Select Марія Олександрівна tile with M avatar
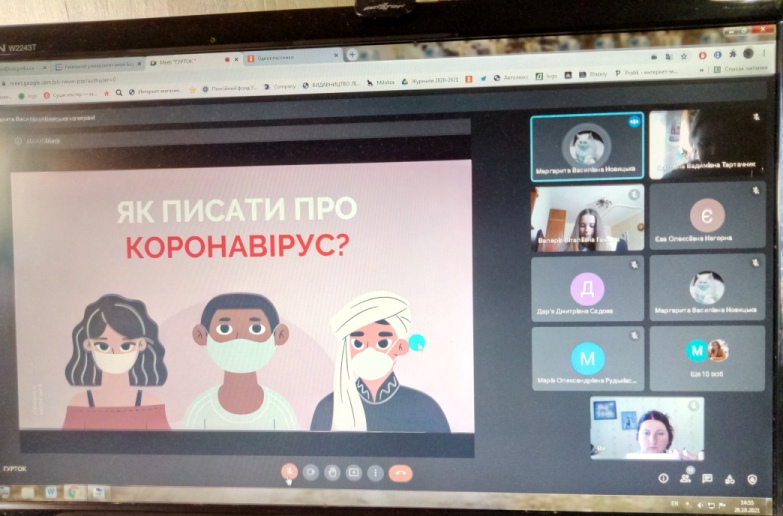The height and width of the screenshot is (516, 783). point(587,359)
